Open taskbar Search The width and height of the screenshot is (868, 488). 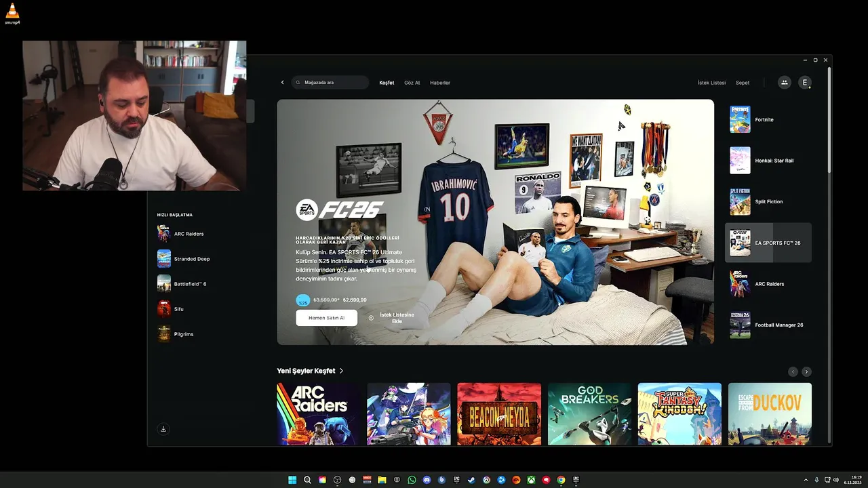point(307,480)
